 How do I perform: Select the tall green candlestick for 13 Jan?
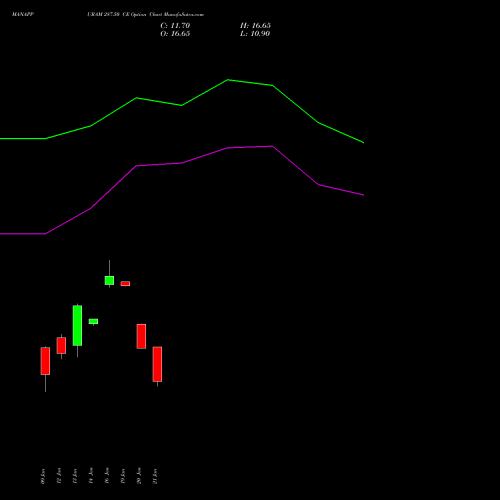pos(77,325)
